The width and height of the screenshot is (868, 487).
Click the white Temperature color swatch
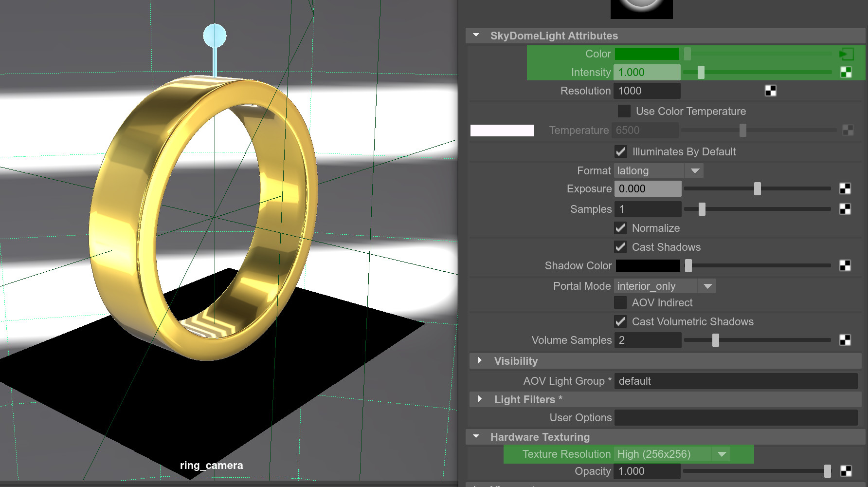(x=502, y=131)
